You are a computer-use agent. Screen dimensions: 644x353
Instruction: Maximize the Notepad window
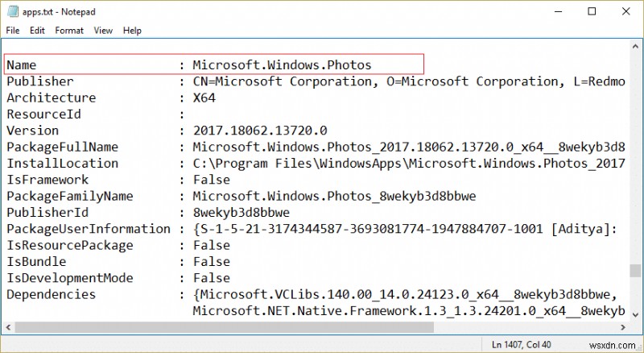tap(592, 12)
